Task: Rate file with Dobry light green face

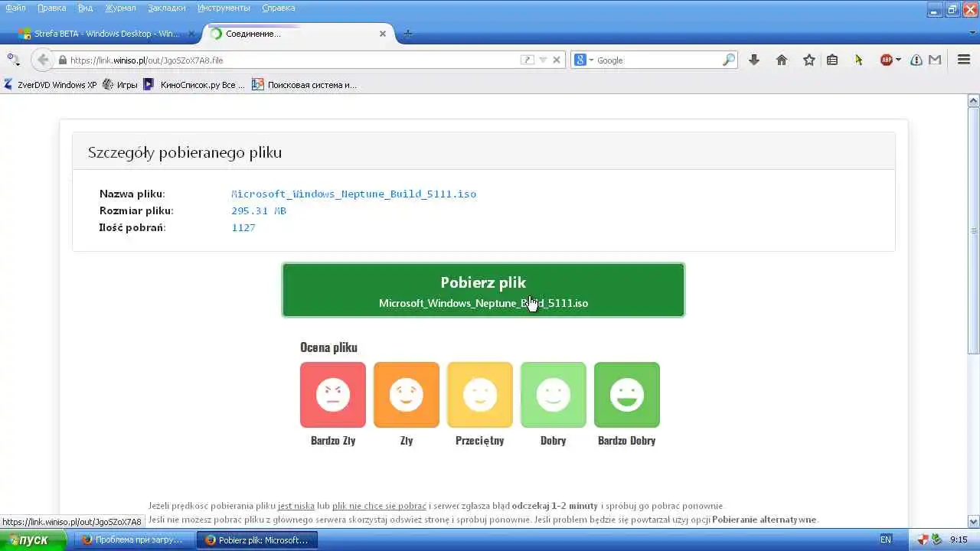Action: tap(554, 395)
